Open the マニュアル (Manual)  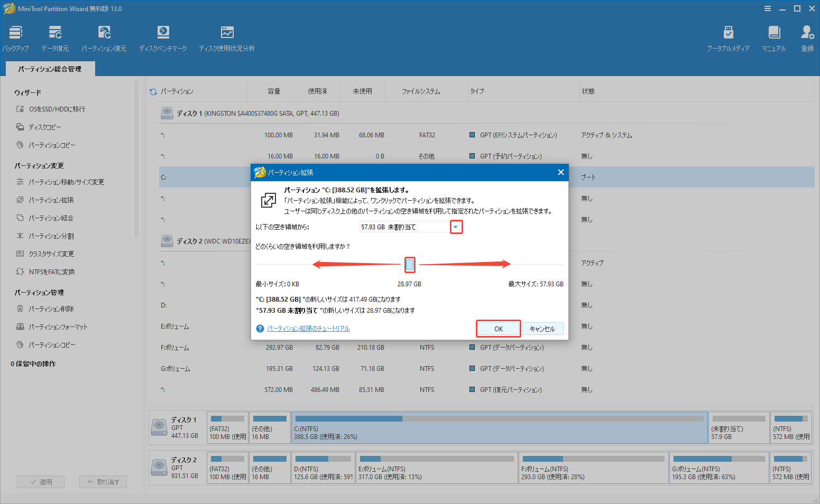tap(773, 37)
